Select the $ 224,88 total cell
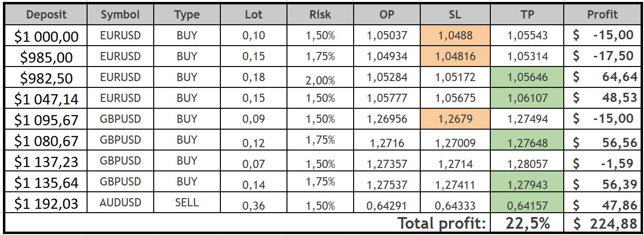644x235 pixels. 603,223
